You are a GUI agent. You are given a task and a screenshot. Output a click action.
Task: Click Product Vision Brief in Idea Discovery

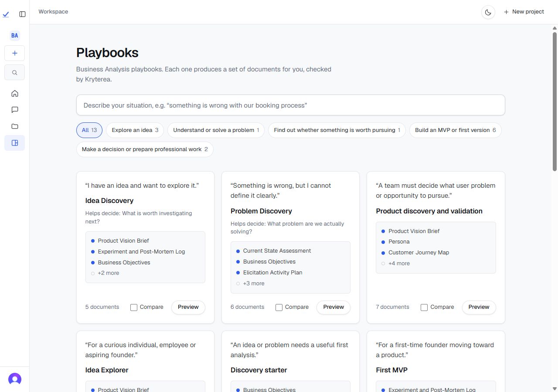[x=123, y=241]
